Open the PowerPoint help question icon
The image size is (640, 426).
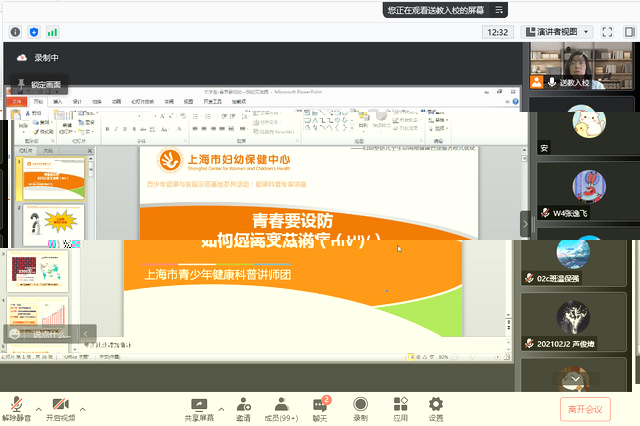(516, 102)
